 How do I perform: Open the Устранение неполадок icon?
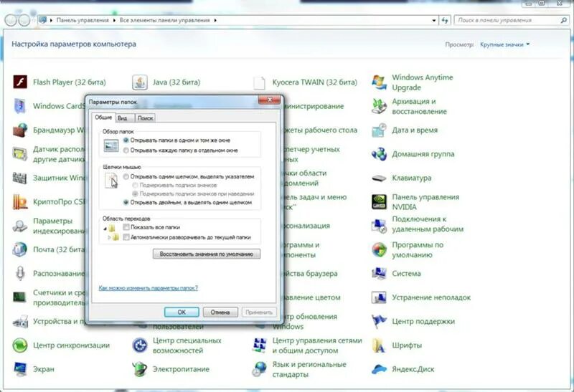tap(379, 297)
